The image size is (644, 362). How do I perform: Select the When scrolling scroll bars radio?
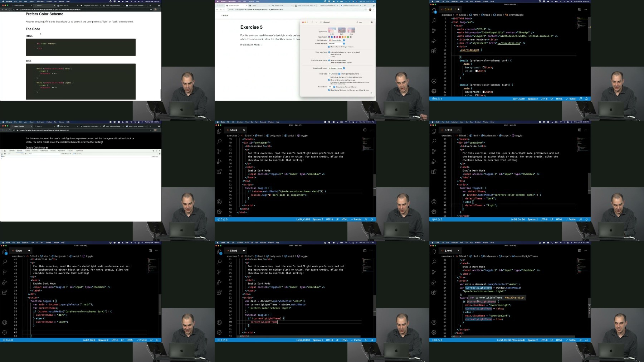329,54
